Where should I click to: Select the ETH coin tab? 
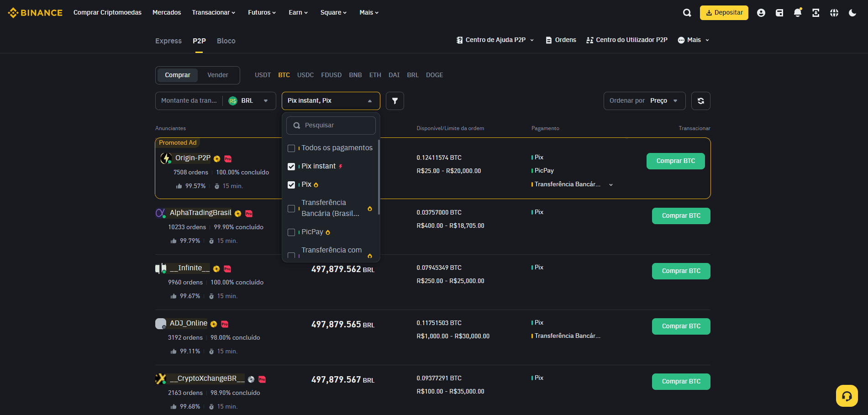[x=375, y=75]
